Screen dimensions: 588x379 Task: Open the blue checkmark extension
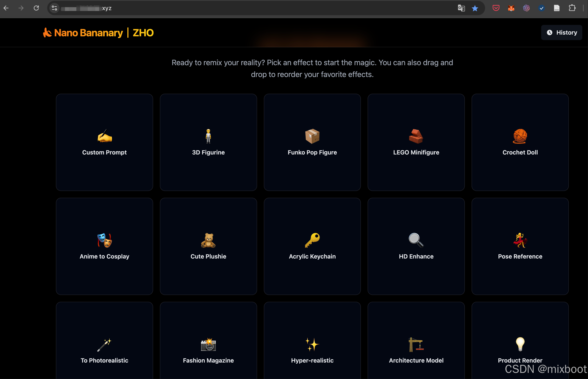click(x=542, y=8)
